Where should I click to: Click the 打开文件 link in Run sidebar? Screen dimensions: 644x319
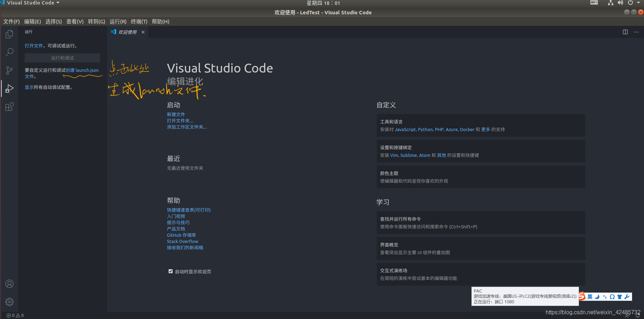point(34,46)
